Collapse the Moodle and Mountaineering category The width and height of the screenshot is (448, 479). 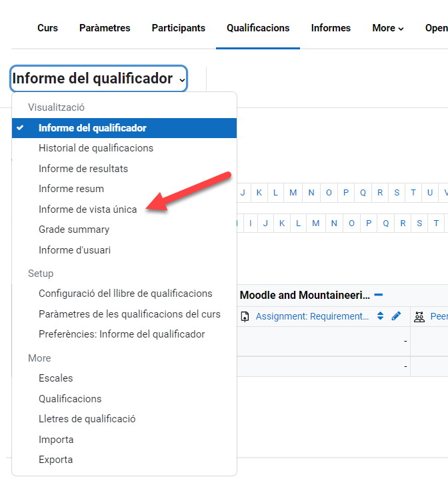(379, 295)
